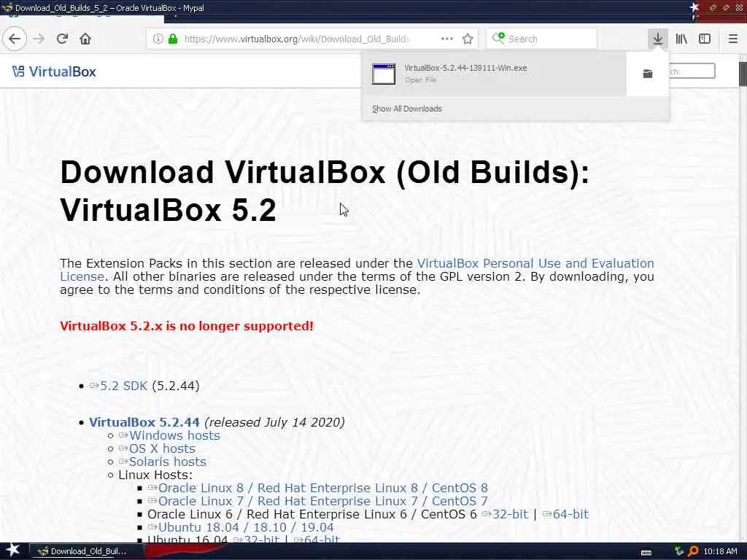The width and height of the screenshot is (747, 560).
Task: Open the 5.2 SDK link
Action: click(123, 386)
